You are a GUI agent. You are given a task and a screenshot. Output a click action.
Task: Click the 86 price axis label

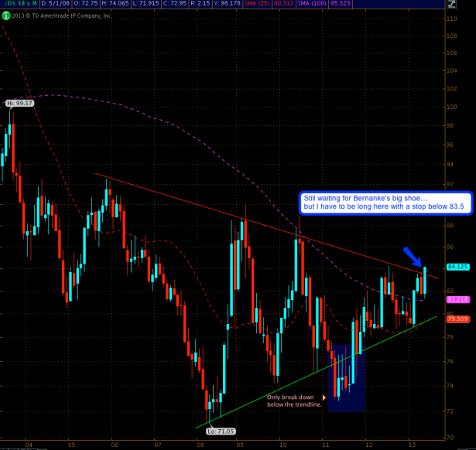point(450,247)
